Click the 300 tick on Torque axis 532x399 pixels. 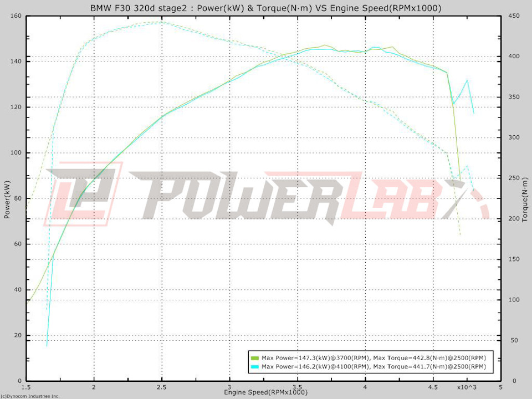[x=514, y=137]
